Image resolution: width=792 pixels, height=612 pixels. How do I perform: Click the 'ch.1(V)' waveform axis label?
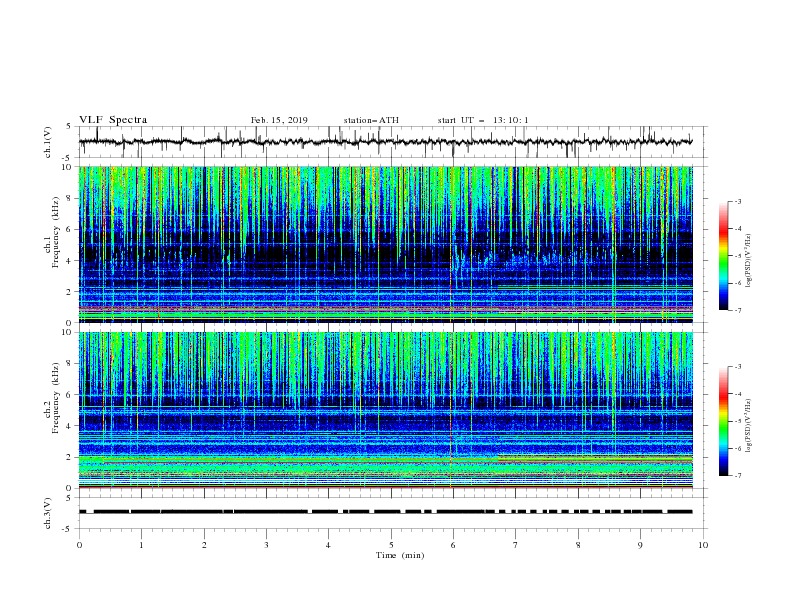[x=48, y=142]
